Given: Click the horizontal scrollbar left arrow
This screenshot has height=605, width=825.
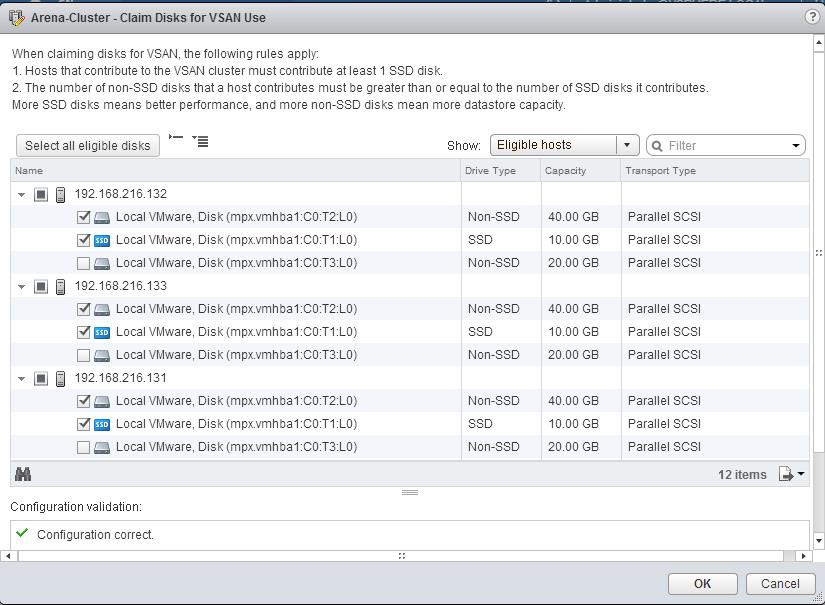Looking at the screenshot, I should (x=8, y=556).
